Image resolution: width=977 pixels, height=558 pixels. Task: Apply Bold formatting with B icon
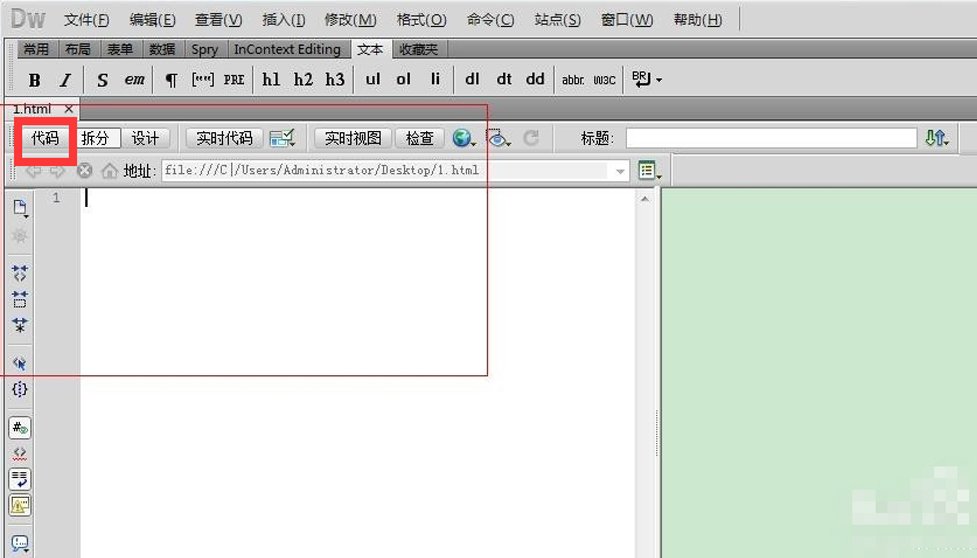pos(34,80)
